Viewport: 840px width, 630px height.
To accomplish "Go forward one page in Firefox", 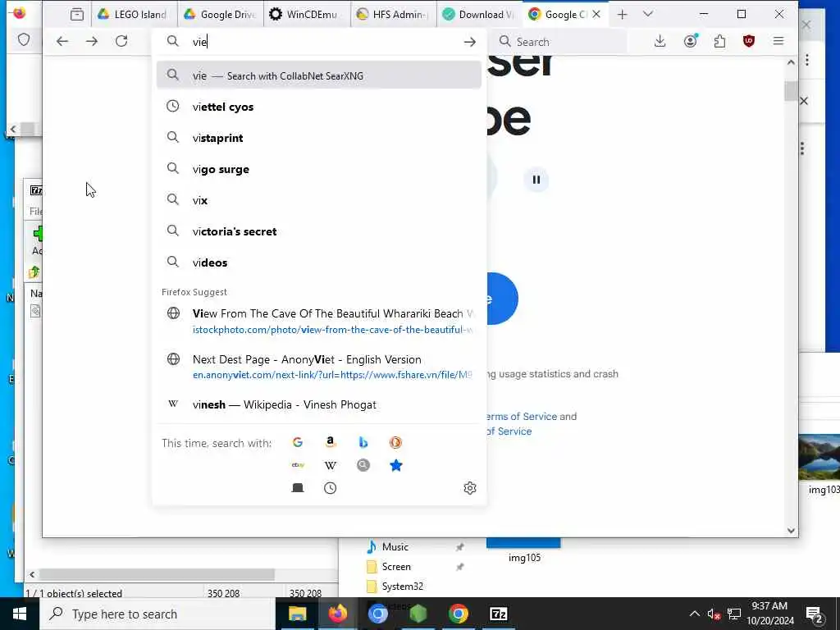I will (92, 41).
